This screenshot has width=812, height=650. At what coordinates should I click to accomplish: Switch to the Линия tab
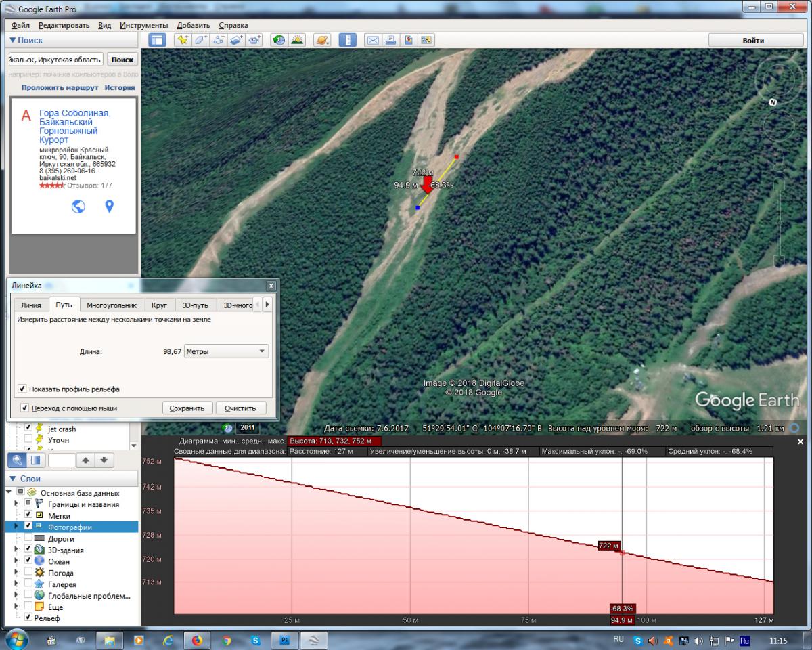(30, 305)
